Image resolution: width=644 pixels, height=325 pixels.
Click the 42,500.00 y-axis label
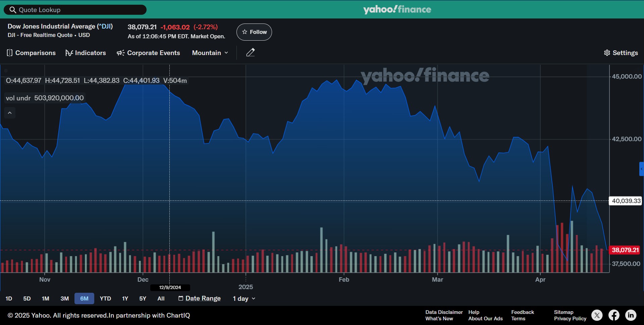[x=627, y=139]
